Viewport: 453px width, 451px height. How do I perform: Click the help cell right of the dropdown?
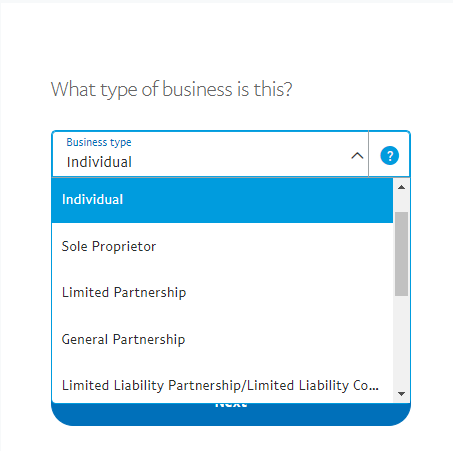[389, 154]
